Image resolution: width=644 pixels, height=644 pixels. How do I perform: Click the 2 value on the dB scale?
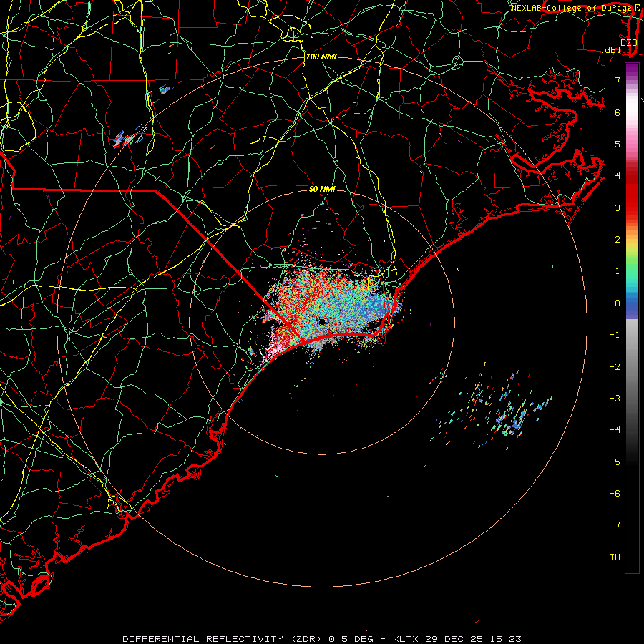click(x=618, y=240)
